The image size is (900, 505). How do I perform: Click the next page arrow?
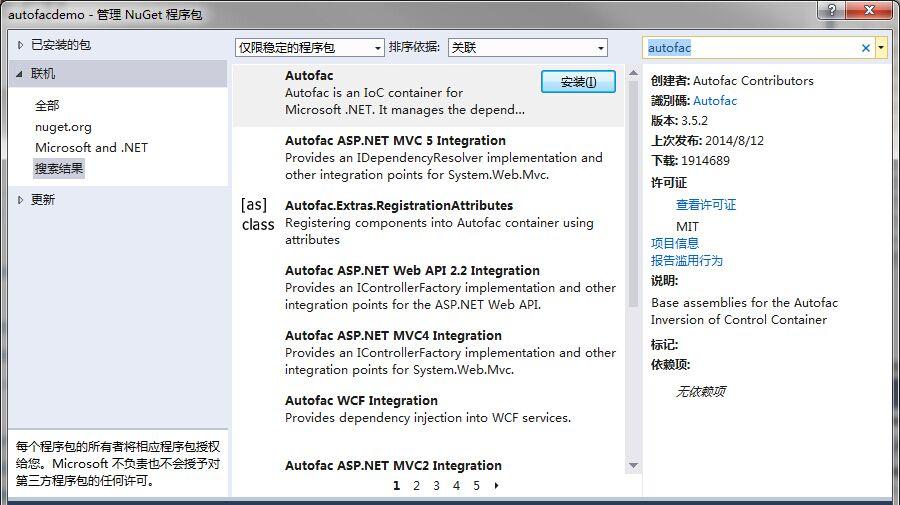[496, 485]
